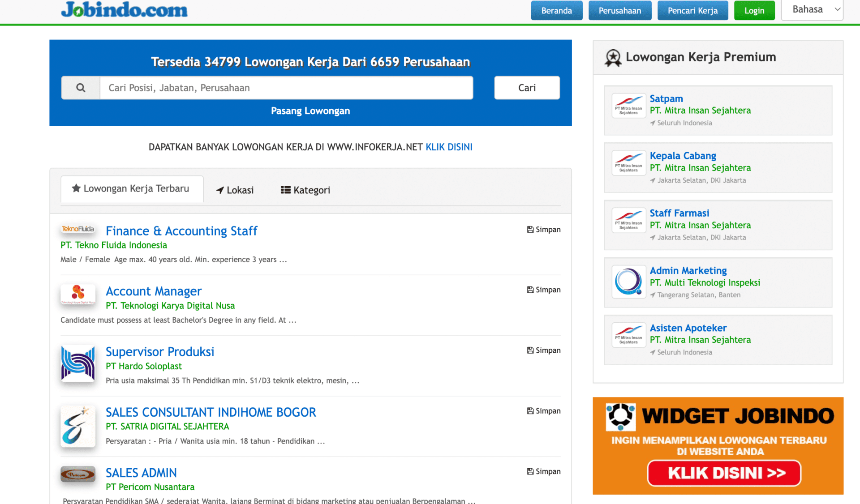Screen dimensions: 860x504
Task: Open the KLIK DISINI infokerja link
Action: pos(449,146)
